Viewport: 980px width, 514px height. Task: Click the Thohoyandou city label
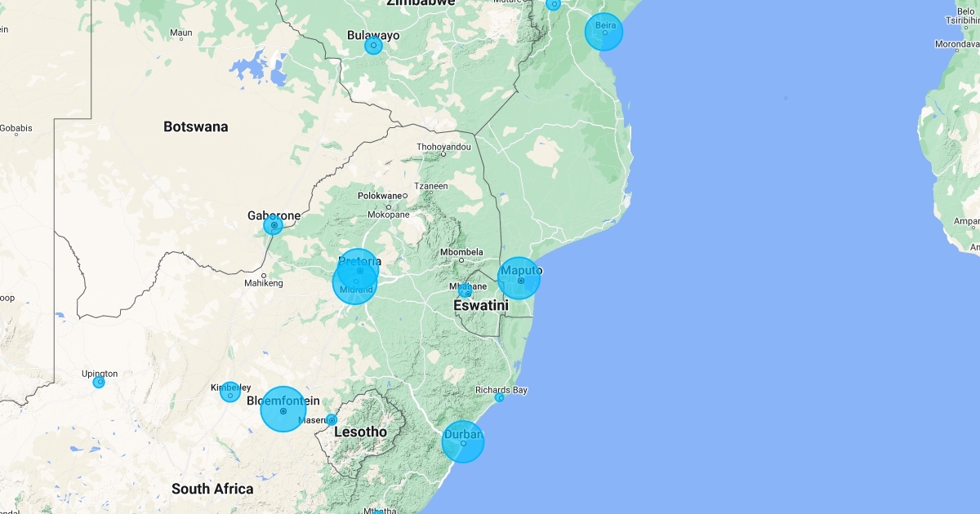(443, 147)
